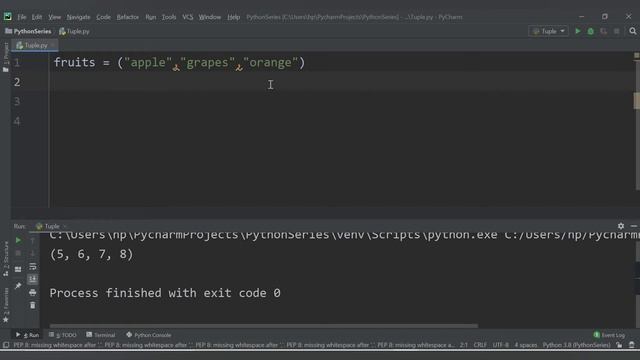Open the Run menu
Screen dimensions: 640x360
pyautogui.click(x=151, y=17)
